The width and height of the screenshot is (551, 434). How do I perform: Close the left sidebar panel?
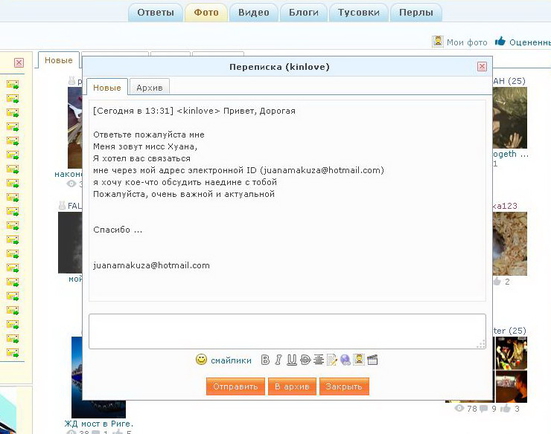click(x=19, y=63)
